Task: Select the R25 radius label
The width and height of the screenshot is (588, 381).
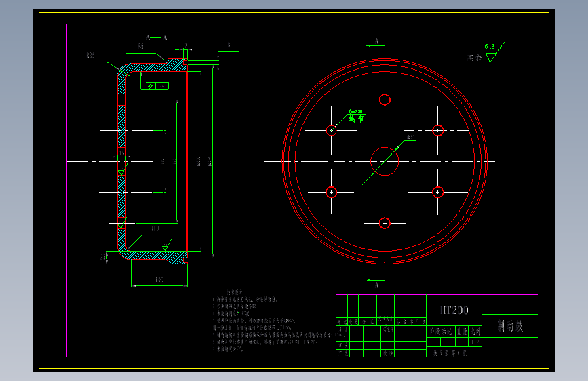Action: [x=91, y=55]
